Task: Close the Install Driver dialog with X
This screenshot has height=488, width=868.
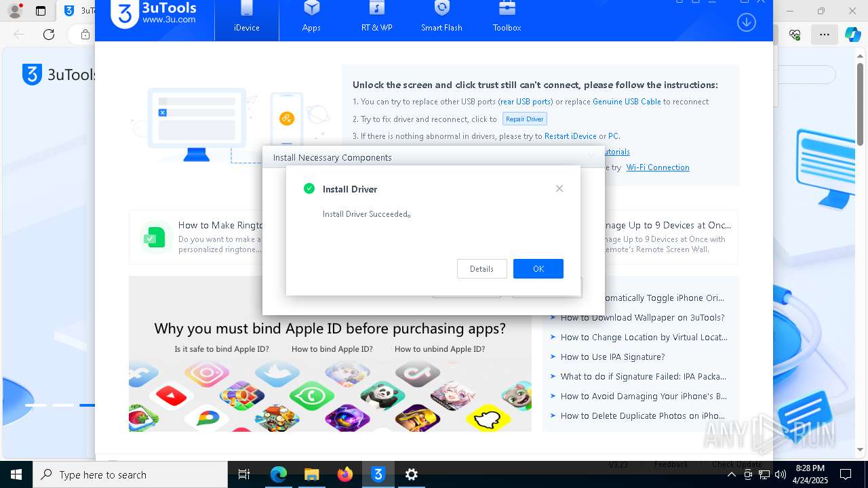Action: point(559,188)
